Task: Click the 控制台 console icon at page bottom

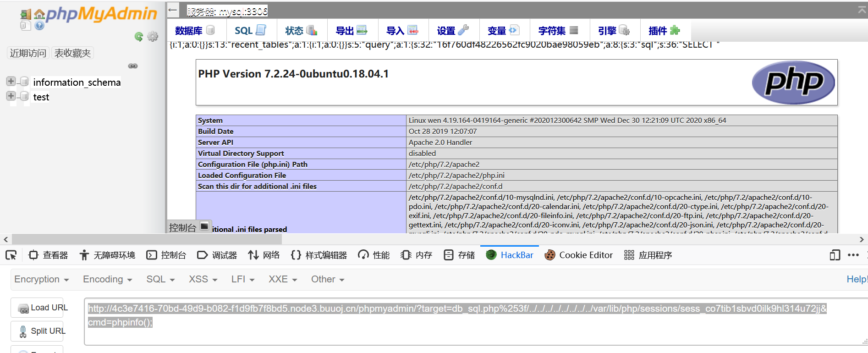Action: coord(204,226)
